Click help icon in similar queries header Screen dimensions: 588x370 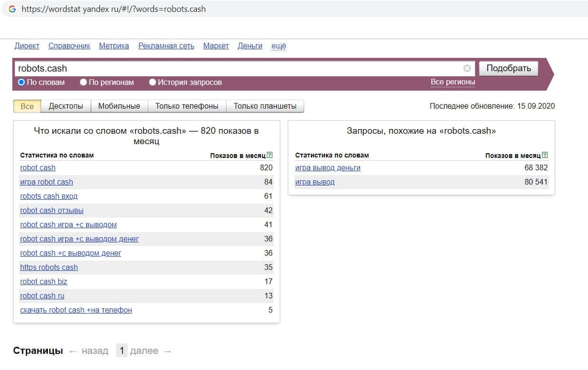[x=545, y=155]
